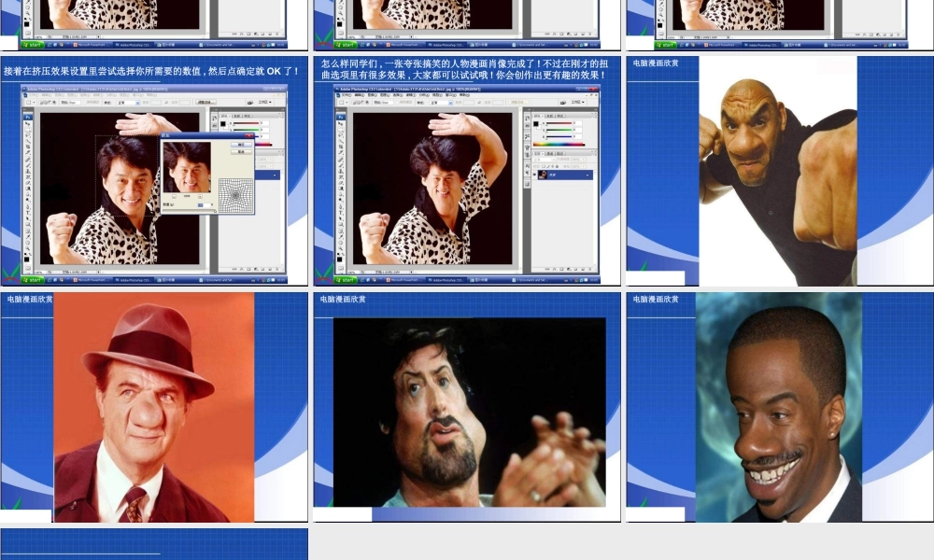Select the slide with bearded man clapping hands

point(467,407)
